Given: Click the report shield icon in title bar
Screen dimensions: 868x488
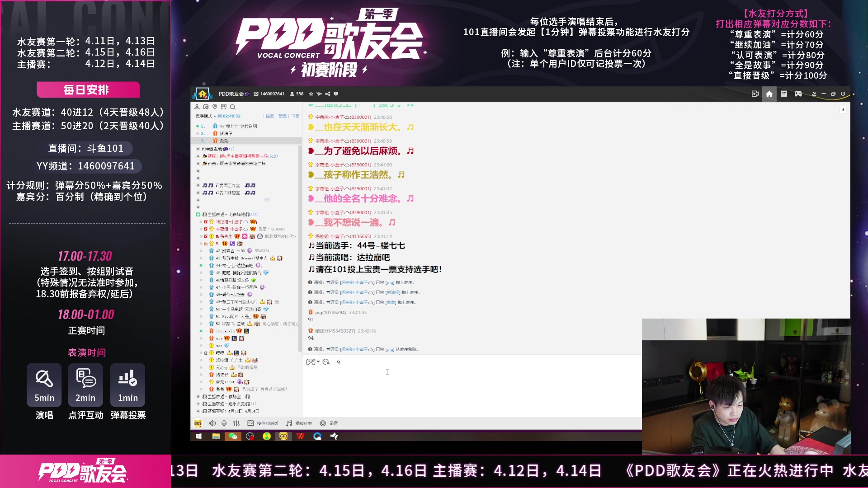Looking at the screenshot, I should 336,94.
